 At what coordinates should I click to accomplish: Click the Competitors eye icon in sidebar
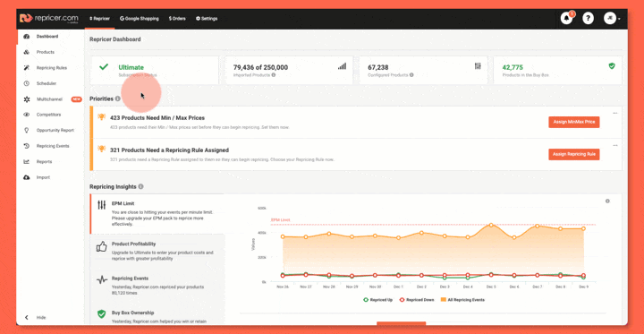click(27, 115)
